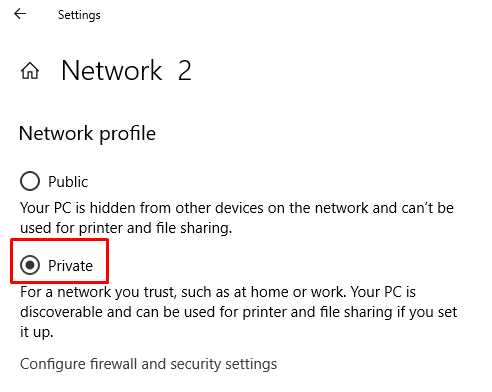The height and width of the screenshot is (392, 492).
Task: Click the trailing 'it up.' text line
Action: tap(37, 332)
